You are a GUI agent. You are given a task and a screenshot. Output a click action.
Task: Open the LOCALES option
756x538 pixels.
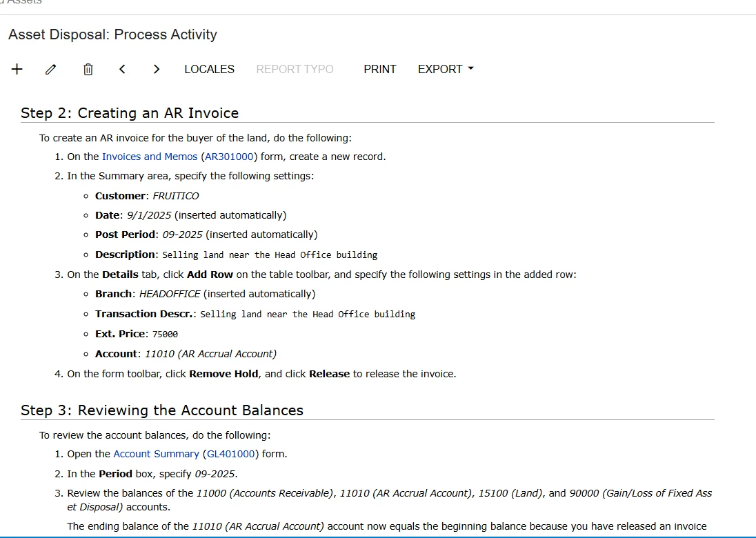tap(209, 70)
